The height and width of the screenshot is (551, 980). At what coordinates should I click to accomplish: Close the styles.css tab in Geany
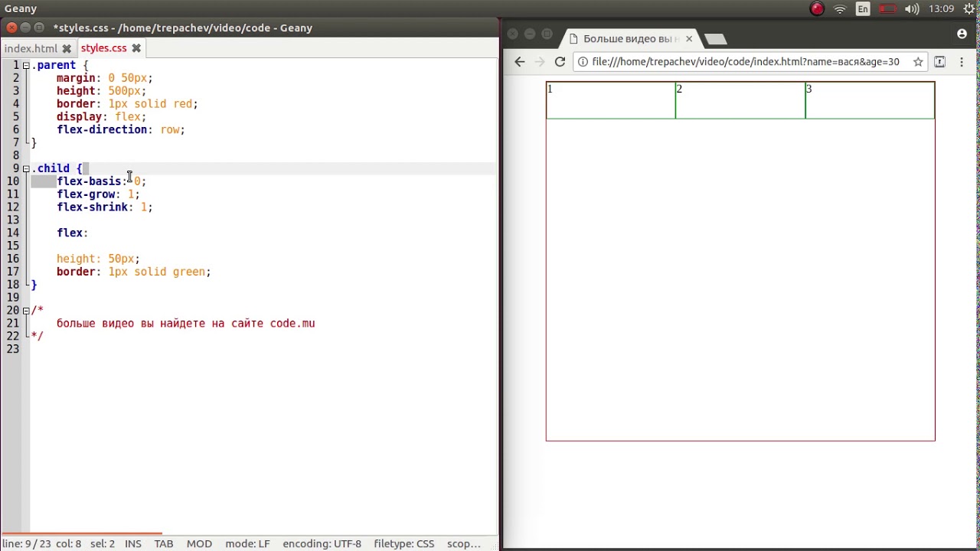click(x=136, y=48)
